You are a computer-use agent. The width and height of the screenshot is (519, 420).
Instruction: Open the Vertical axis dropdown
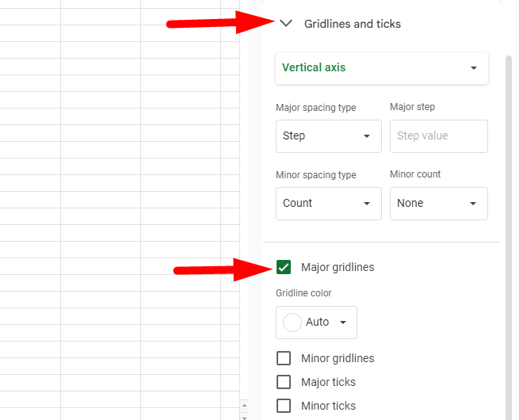381,68
